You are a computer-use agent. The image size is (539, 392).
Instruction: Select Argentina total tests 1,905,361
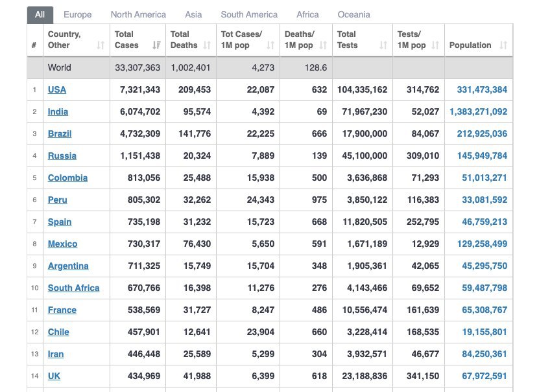pos(367,266)
